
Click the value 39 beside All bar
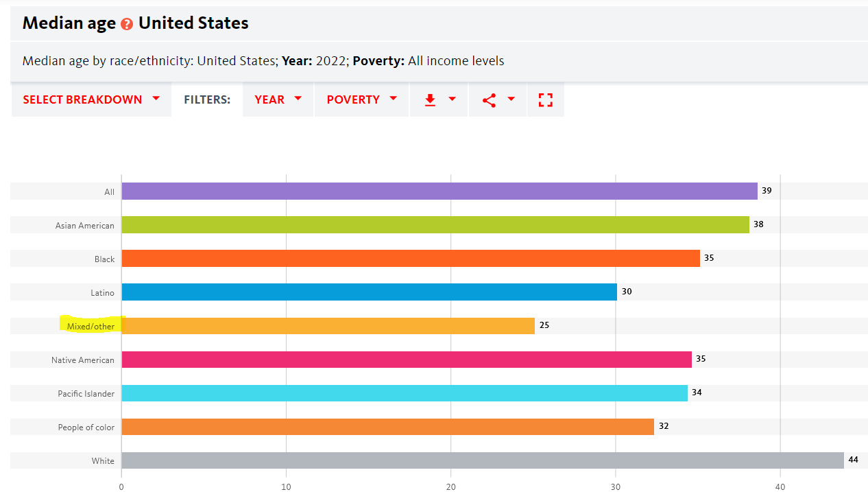pyautogui.click(x=767, y=191)
